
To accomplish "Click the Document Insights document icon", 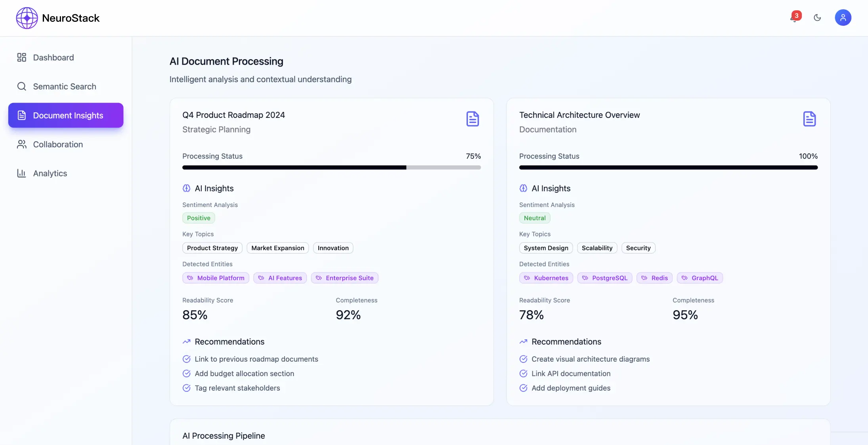I will tap(22, 115).
